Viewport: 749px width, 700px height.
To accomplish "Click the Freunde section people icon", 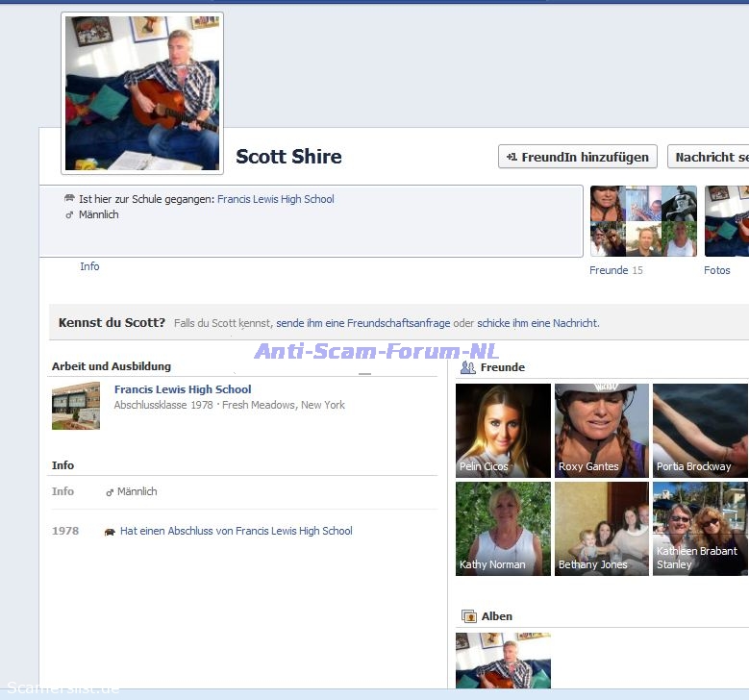I will click(468, 367).
